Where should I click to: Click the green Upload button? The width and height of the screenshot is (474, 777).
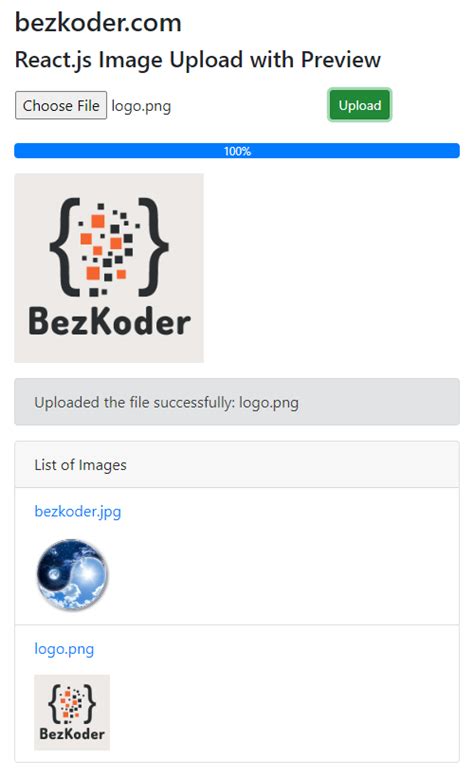(x=360, y=105)
